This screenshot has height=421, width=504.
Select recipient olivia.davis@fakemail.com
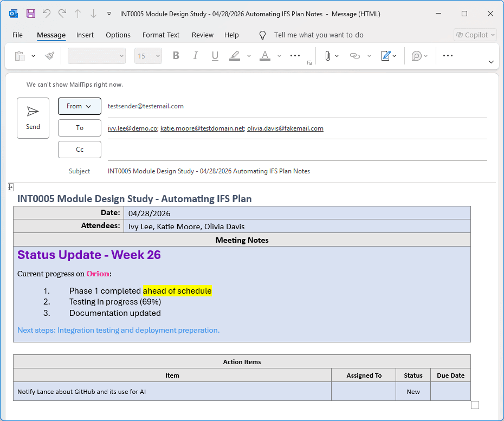point(285,128)
